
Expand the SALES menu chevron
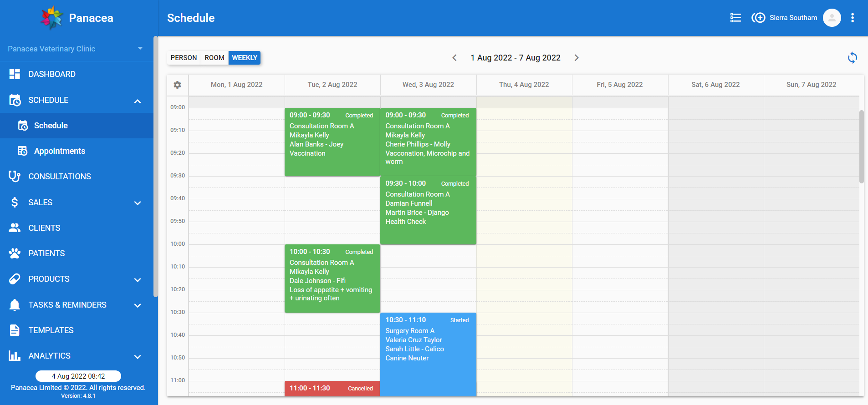click(138, 203)
